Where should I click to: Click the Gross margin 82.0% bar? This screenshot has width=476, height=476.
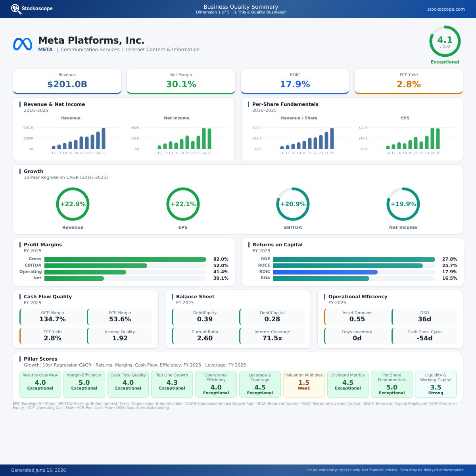point(125,259)
